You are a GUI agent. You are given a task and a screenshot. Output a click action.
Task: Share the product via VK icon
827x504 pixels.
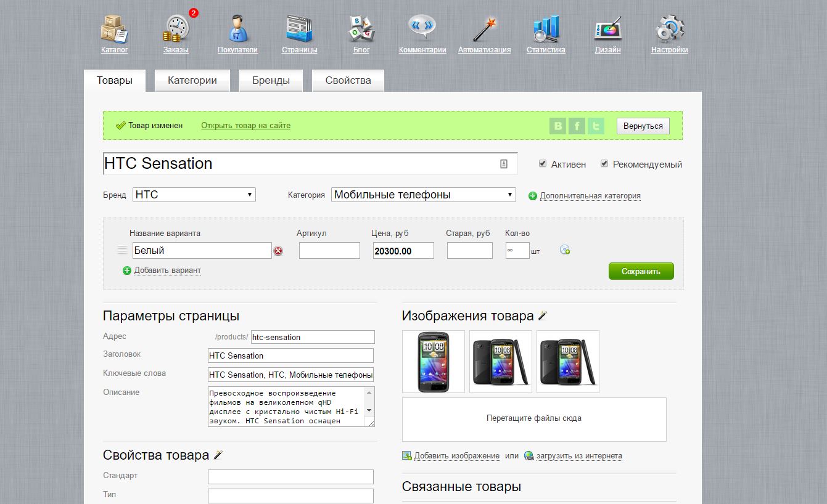pos(558,126)
